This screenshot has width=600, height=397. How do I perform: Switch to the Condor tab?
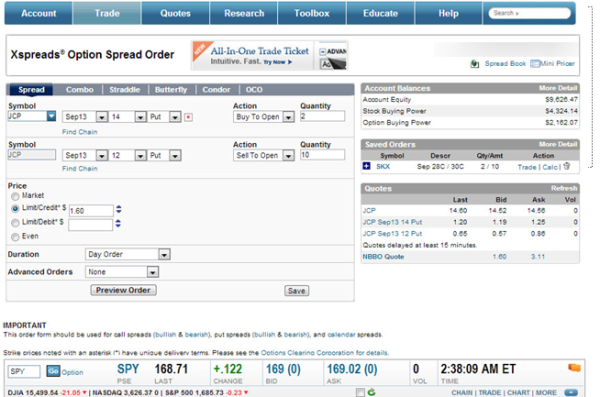216,90
